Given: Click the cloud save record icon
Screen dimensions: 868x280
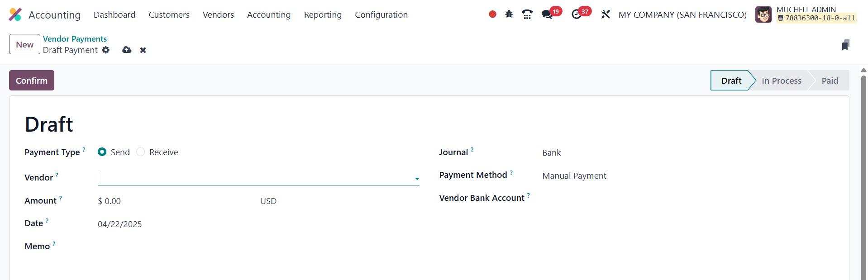Looking at the screenshot, I should [x=127, y=50].
